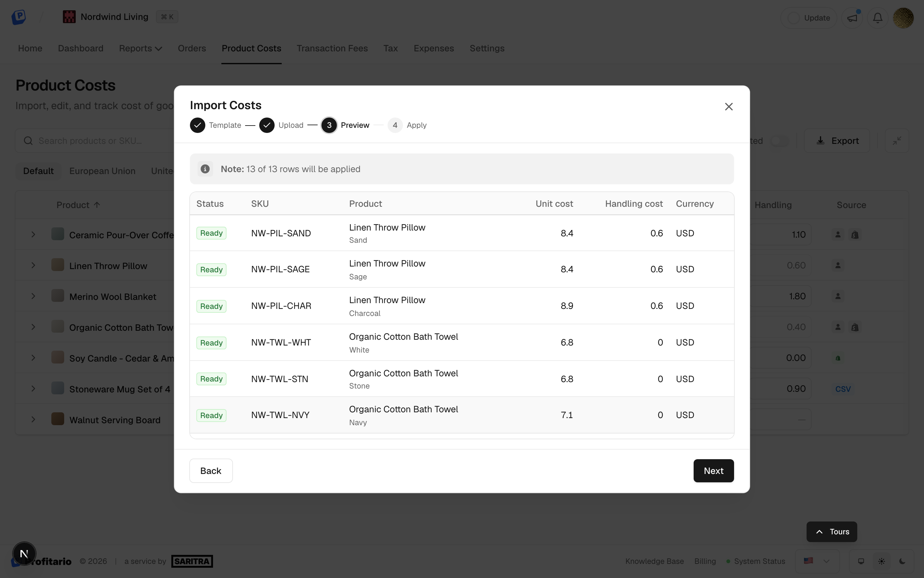The height and width of the screenshot is (578, 924).
Task: Open the Settings tab
Action: (x=487, y=48)
